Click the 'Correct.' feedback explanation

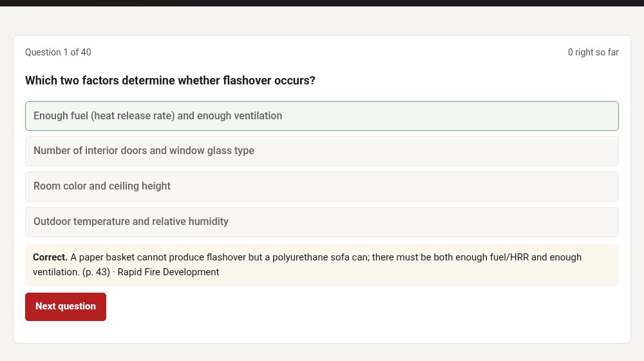click(321, 265)
